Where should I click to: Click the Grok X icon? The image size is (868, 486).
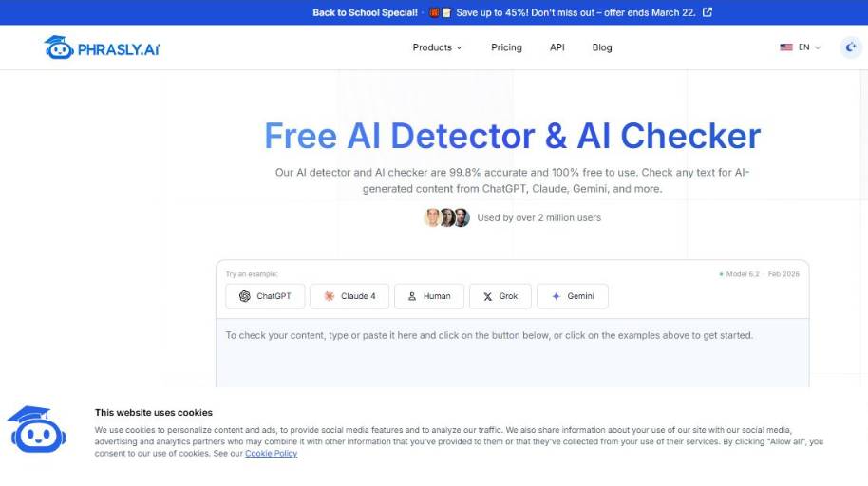487,296
